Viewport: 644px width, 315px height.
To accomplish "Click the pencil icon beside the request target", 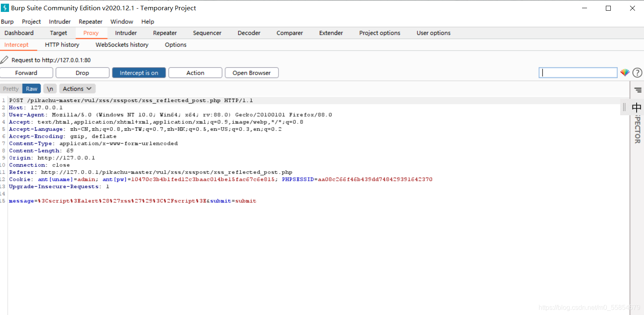I will point(5,60).
